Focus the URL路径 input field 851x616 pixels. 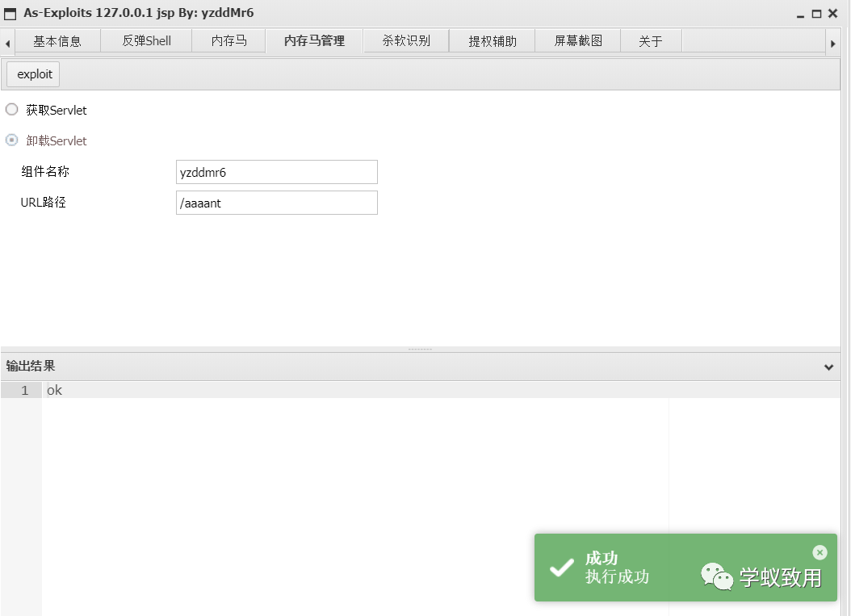(x=277, y=203)
